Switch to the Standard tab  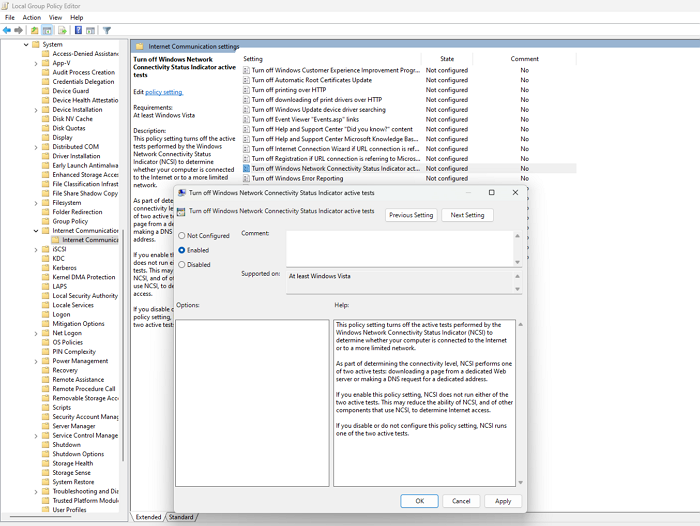click(181, 517)
